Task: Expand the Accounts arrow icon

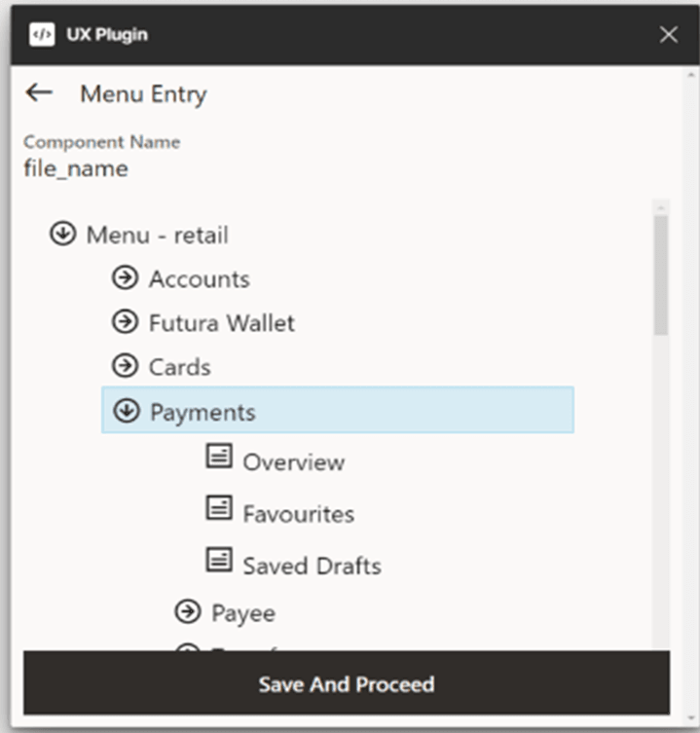Action: [125, 278]
